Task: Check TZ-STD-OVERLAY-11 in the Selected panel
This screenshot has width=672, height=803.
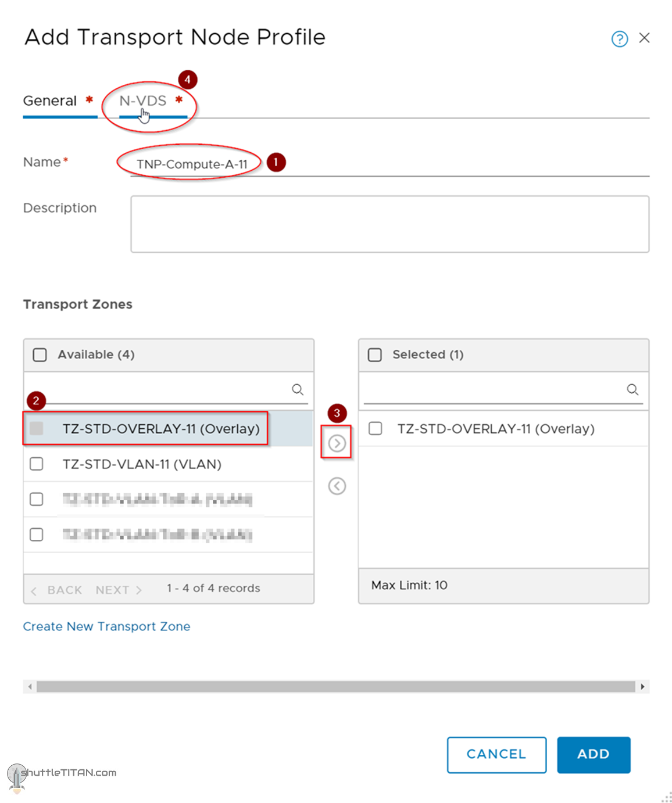Action: pos(374,428)
